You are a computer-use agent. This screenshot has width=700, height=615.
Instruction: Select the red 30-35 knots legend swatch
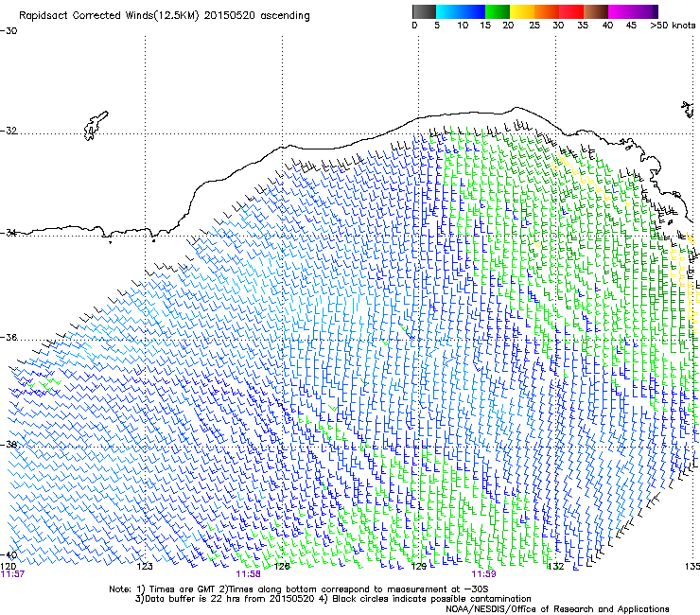click(571, 11)
